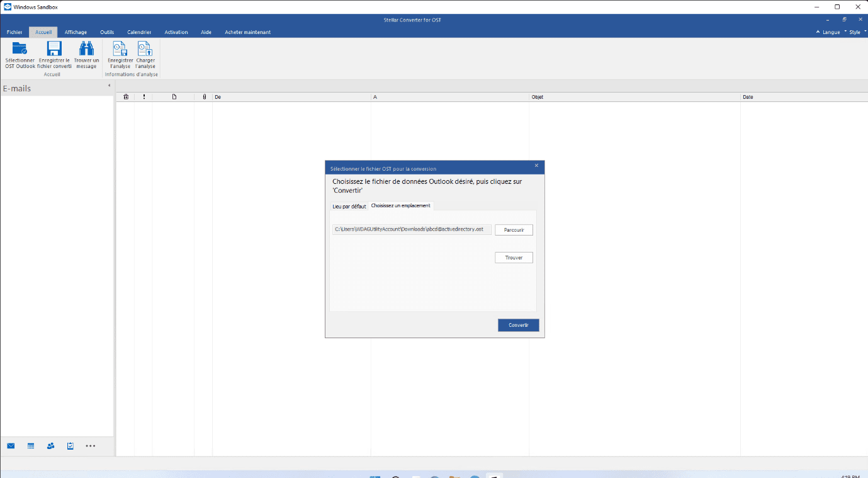Select the Choisissez un emplacement tab
The image size is (868, 478).
[401, 205]
